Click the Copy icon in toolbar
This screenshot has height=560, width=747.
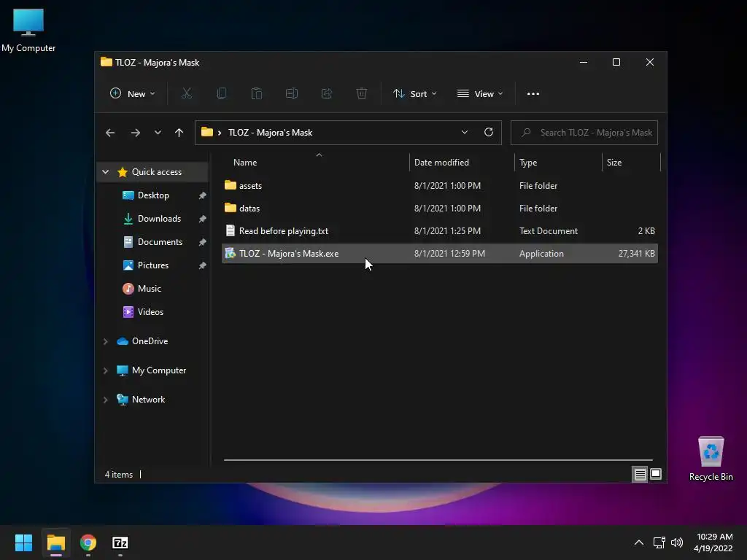[x=222, y=94]
